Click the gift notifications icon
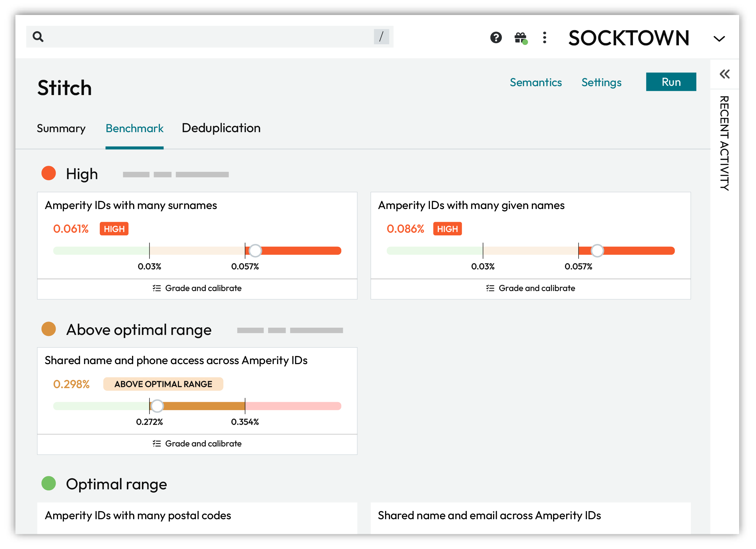 (520, 38)
